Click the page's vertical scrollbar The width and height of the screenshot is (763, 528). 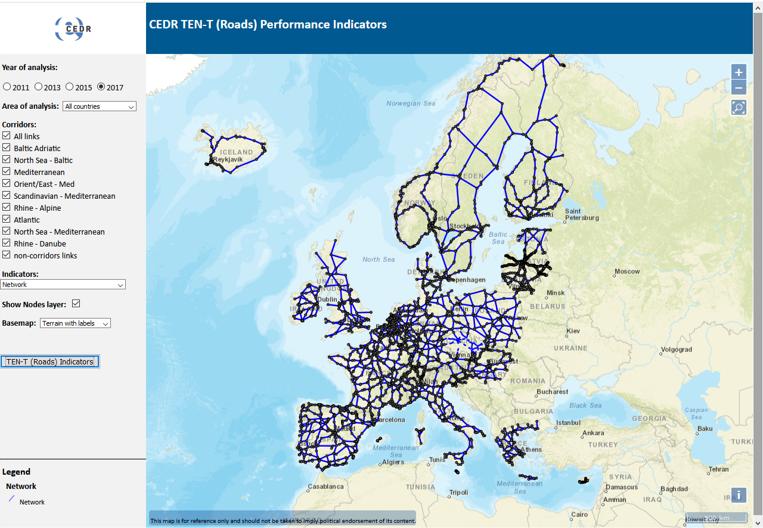[x=758, y=264]
